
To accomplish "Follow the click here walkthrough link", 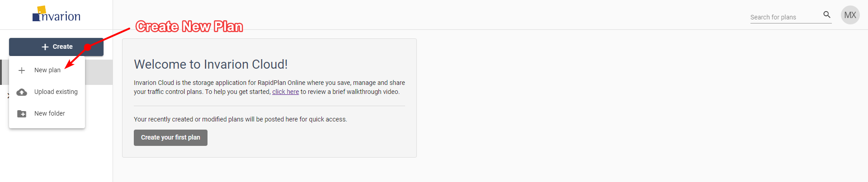I will (285, 92).
